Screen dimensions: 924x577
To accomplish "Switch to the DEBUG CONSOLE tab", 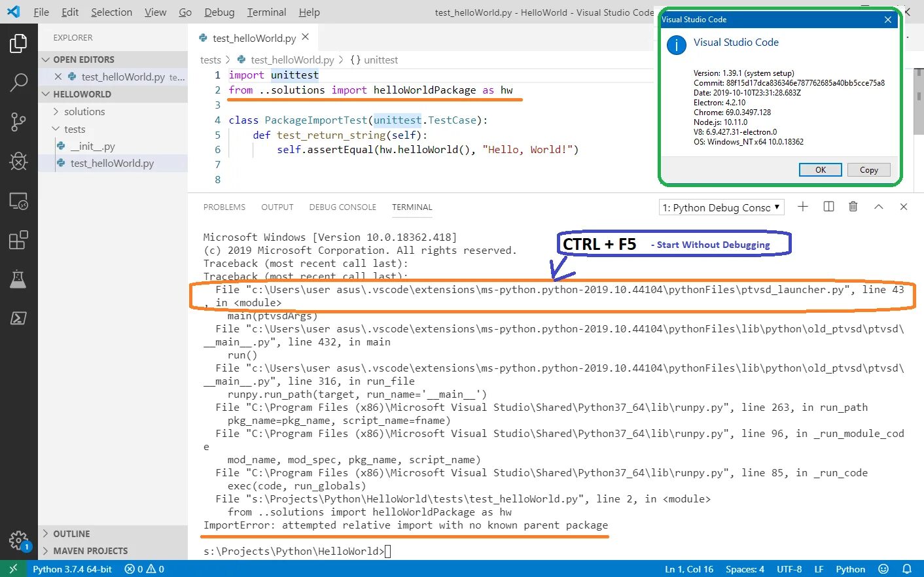I will [x=342, y=207].
